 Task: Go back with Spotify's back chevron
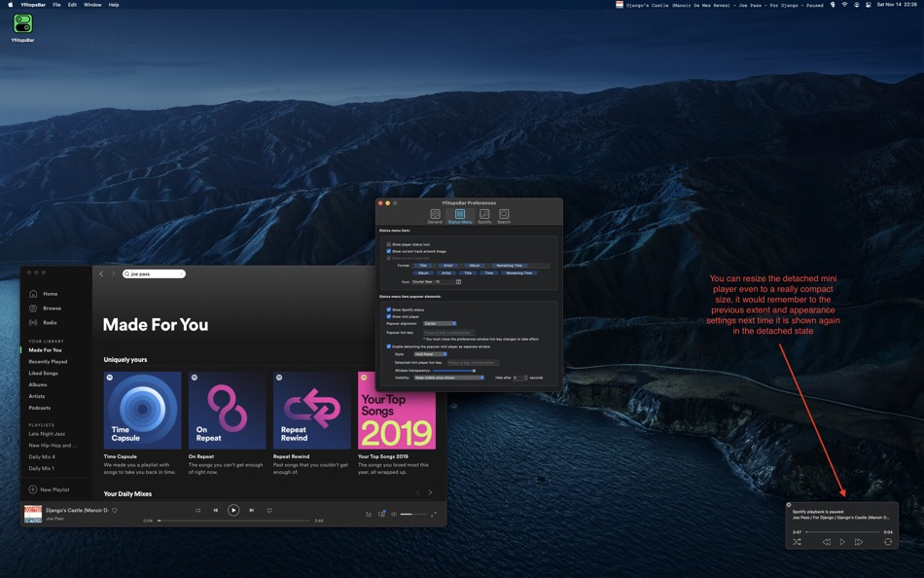(101, 273)
